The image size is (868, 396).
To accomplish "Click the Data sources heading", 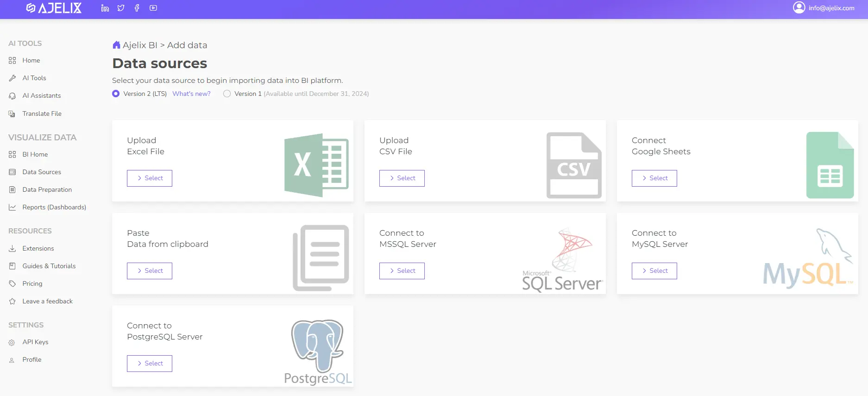I will [160, 63].
